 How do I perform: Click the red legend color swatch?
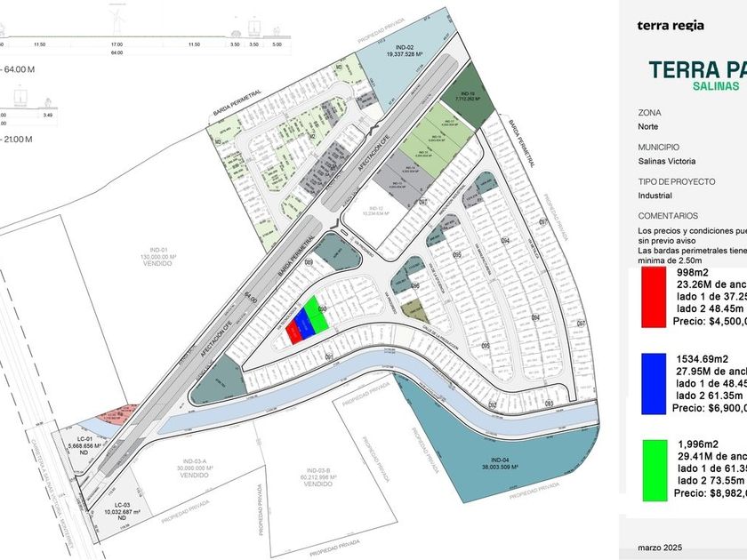point(654,297)
